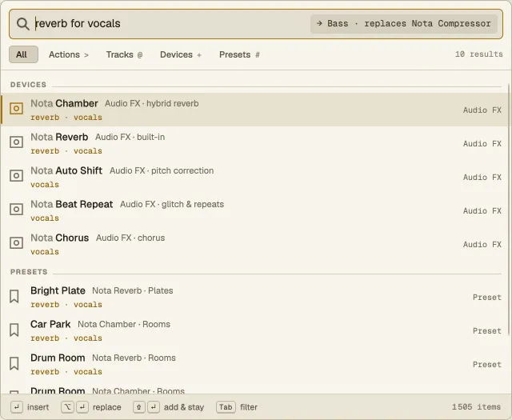Select the Nota Reverb device name
Screen dimensions: 512x420
pyautogui.click(x=59, y=137)
